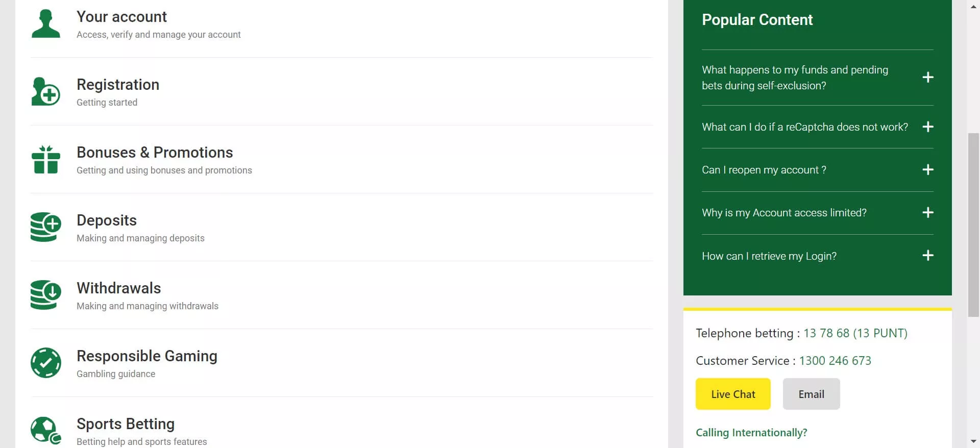Click the Responsible Gaming checkmark chip icon
The image size is (980, 448).
point(46,363)
